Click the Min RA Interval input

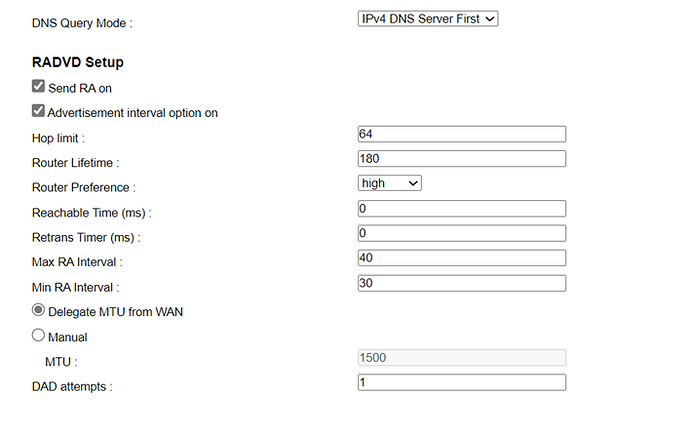(462, 283)
